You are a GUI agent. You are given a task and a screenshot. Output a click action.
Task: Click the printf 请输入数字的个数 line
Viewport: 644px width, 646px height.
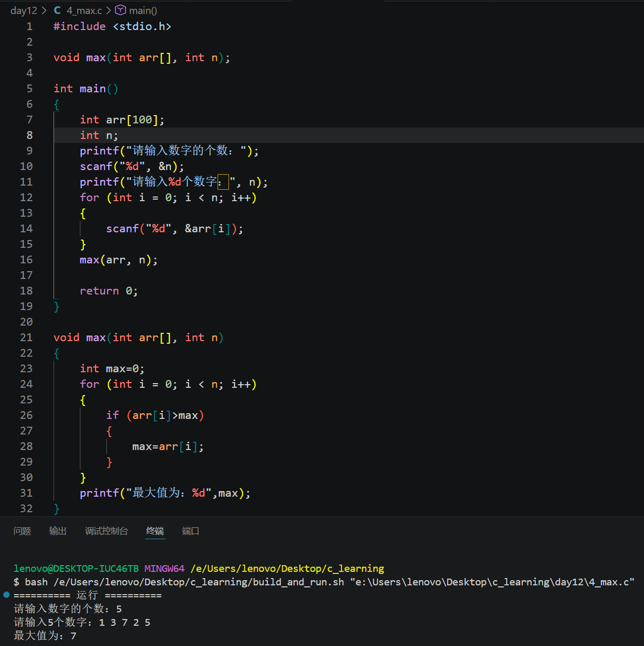[x=169, y=151]
